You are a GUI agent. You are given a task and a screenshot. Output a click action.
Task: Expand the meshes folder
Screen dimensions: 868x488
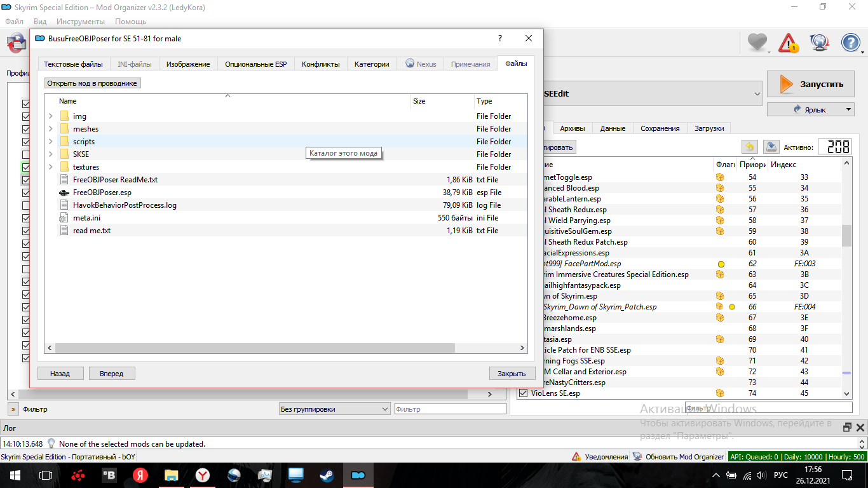coord(50,129)
